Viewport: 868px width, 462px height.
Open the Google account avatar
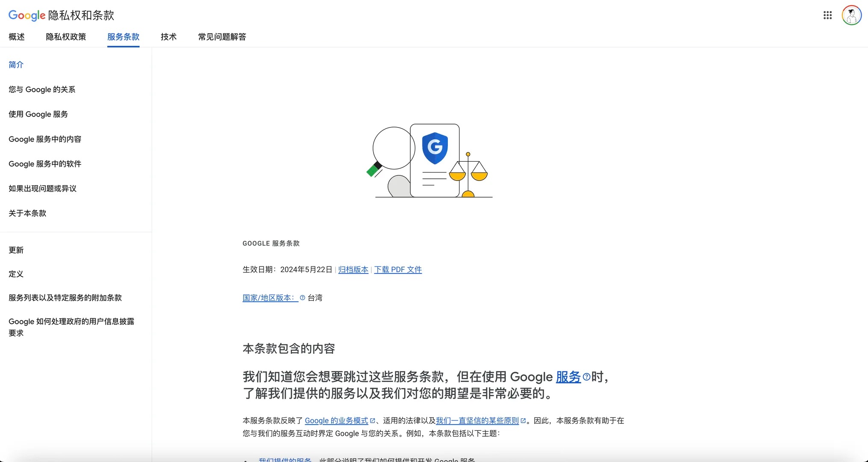click(851, 15)
